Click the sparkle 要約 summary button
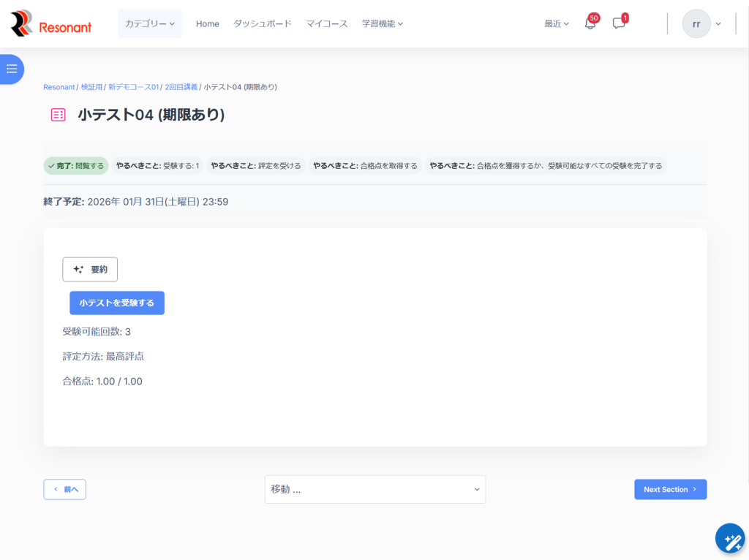 coord(90,269)
